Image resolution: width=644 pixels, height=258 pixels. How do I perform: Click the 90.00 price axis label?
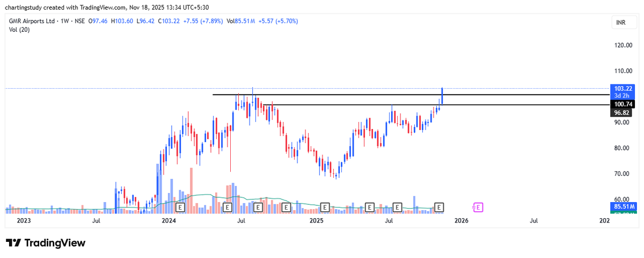click(621, 123)
